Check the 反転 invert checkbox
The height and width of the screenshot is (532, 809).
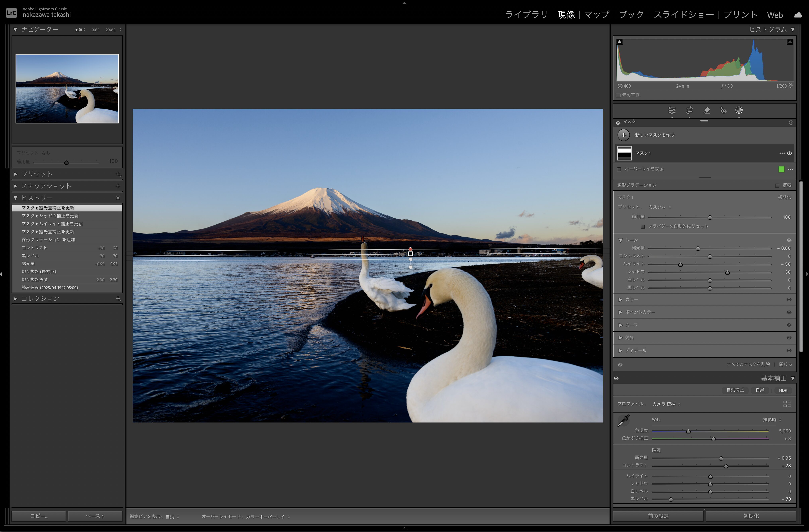point(777,185)
